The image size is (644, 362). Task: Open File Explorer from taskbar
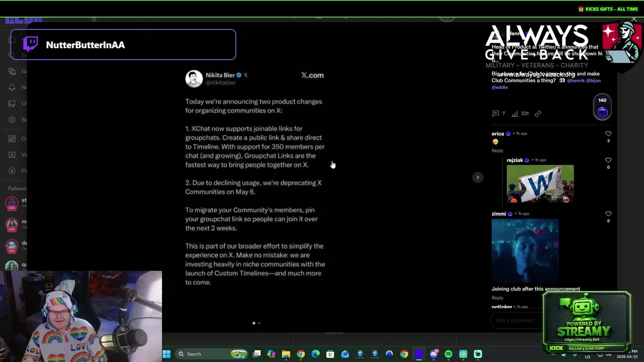(x=286, y=354)
